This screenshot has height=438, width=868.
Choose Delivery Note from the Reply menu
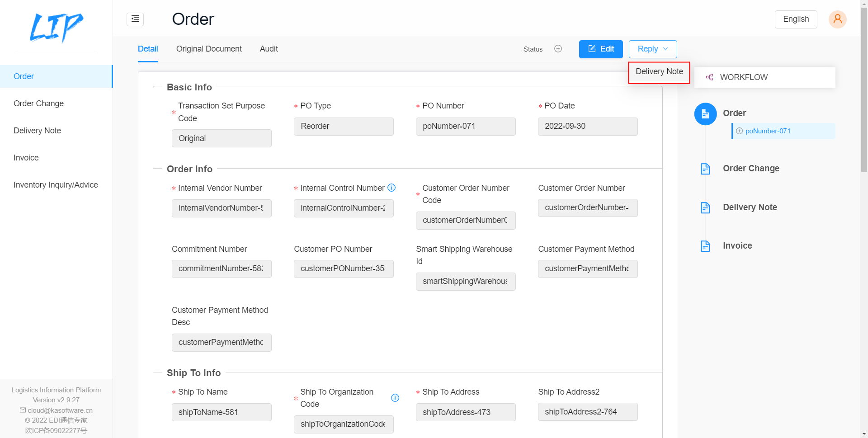tap(659, 71)
